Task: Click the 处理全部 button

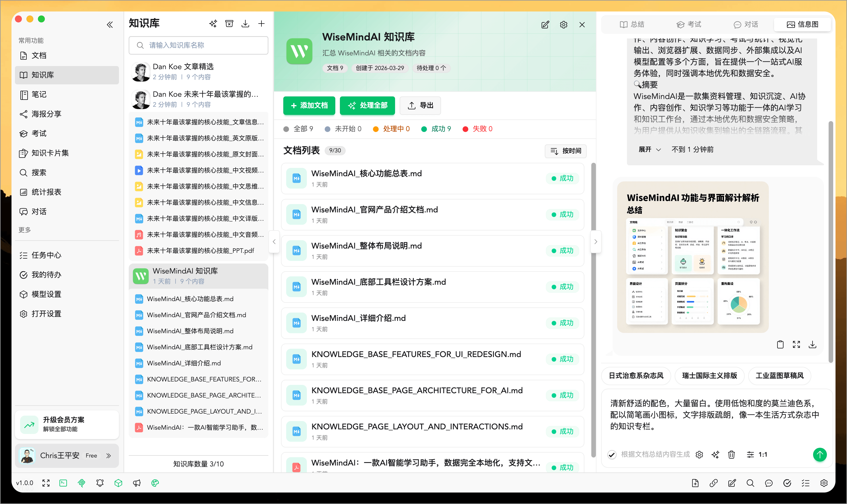Action: point(367,106)
